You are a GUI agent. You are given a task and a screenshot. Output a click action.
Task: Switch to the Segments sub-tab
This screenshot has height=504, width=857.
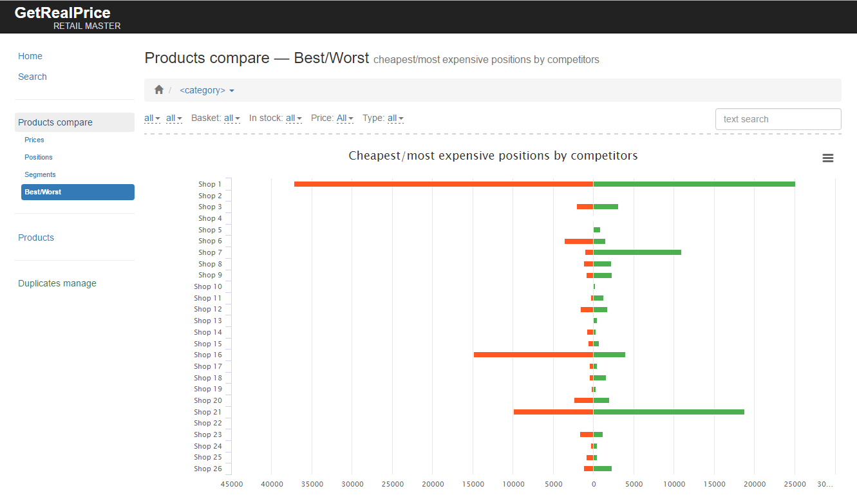[x=40, y=174]
